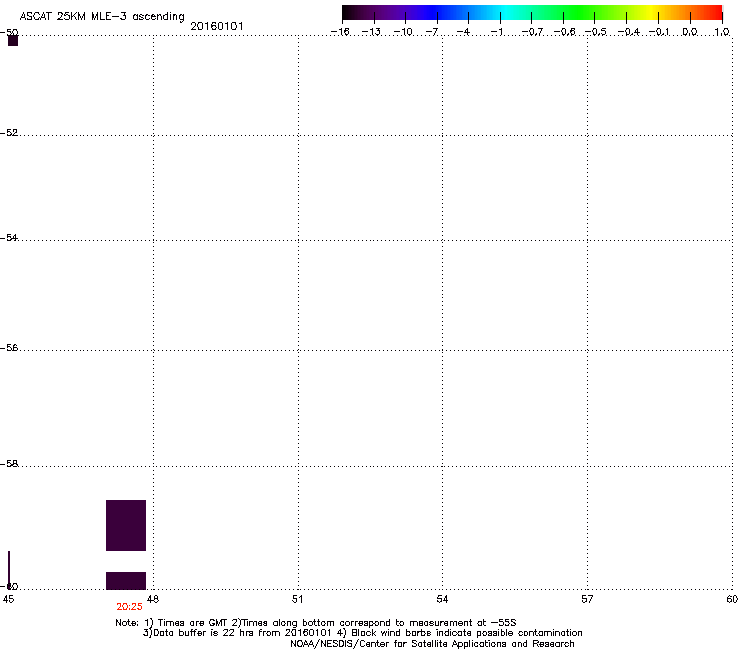Click the 1.0 colorbar tick label

[x=722, y=32]
